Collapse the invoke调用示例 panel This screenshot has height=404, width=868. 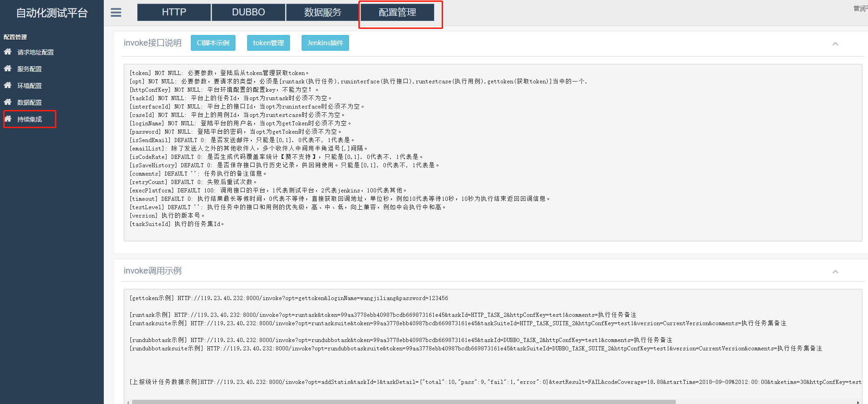[835, 272]
